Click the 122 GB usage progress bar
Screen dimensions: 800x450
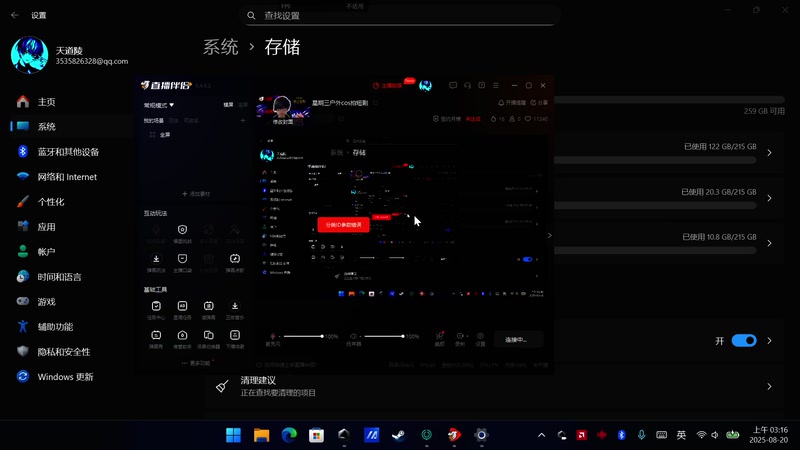coord(655,160)
